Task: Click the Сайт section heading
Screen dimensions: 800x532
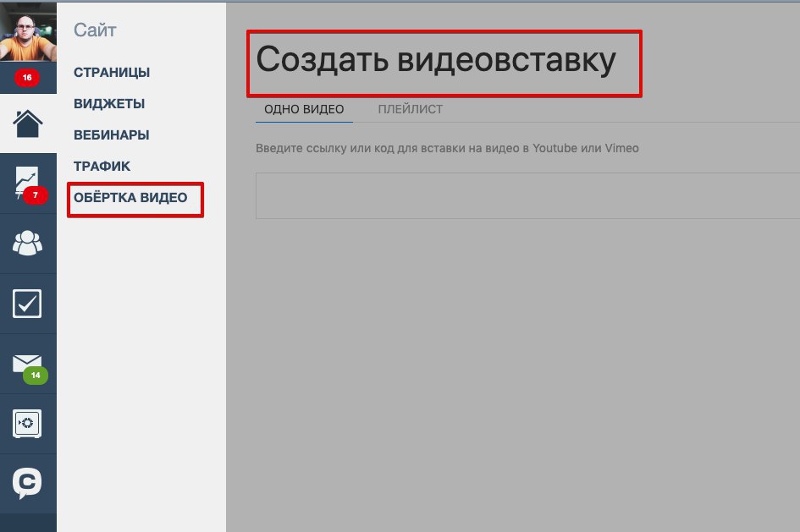Action: [x=95, y=30]
